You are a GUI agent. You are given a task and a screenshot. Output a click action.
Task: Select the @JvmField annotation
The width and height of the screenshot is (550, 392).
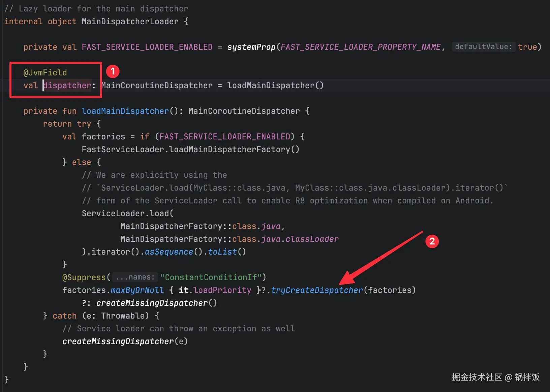[45, 73]
